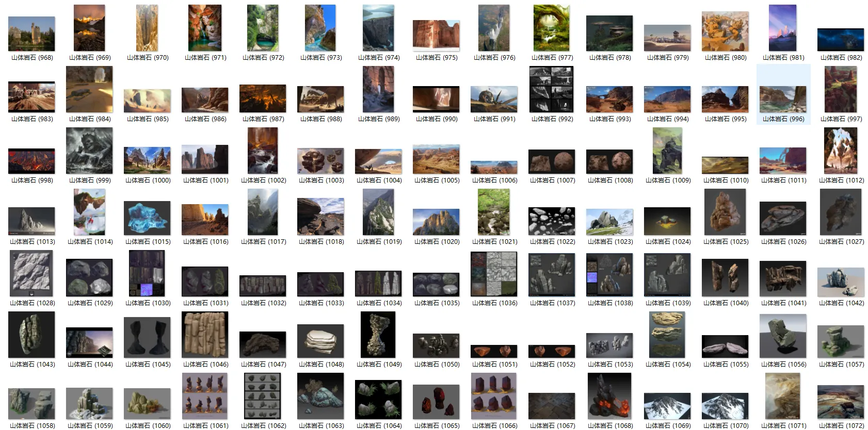Image resolution: width=868 pixels, height=430 pixels.
Task: Click the snowy mountain model 山体岩石 (1069)
Action: coord(667,406)
